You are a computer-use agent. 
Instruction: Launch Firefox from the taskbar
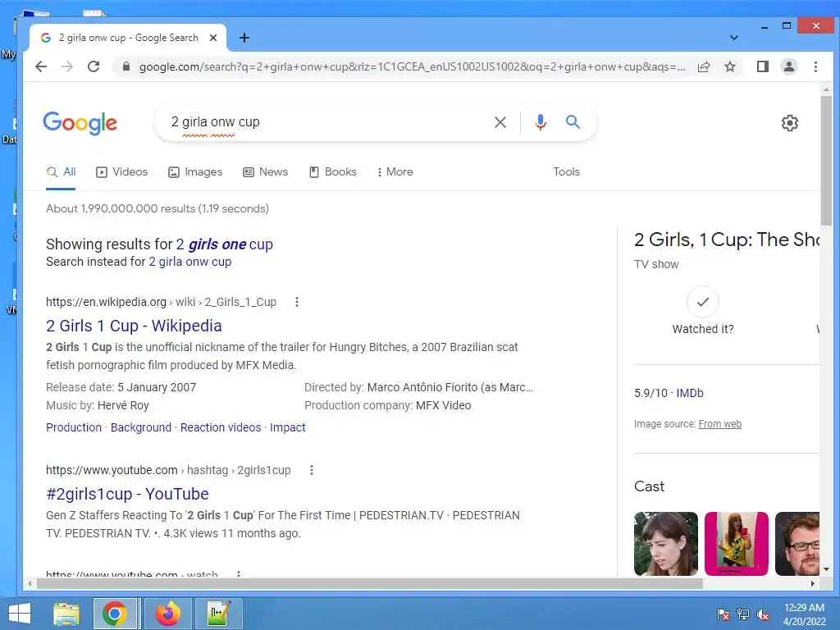[168, 614]
